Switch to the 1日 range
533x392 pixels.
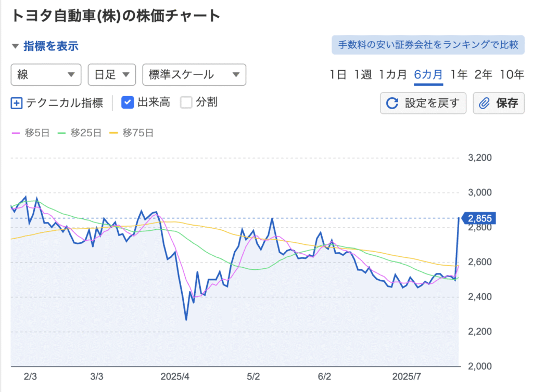pos(338,74)
